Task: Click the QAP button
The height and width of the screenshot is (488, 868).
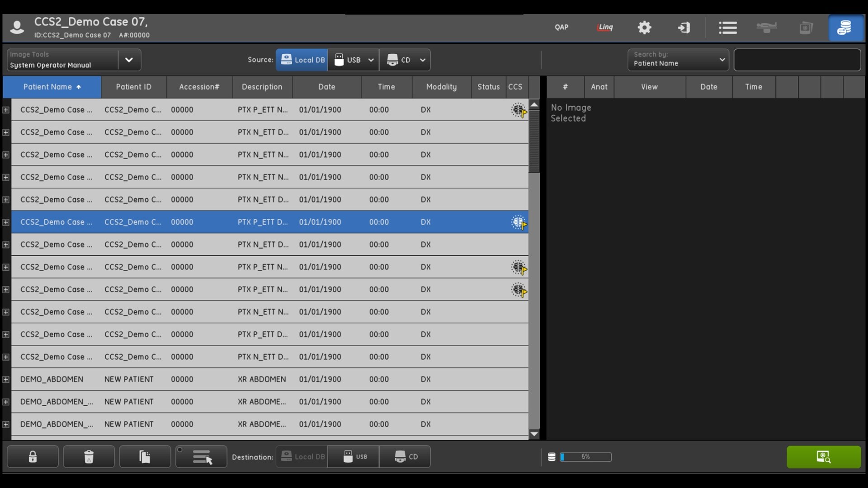Action: [561, 27]
